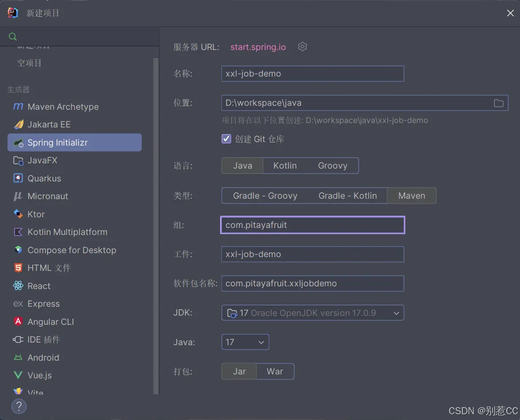520x420 pixels.
Task: Click the generator list vertical scrollbar
Action: point(155,225)
